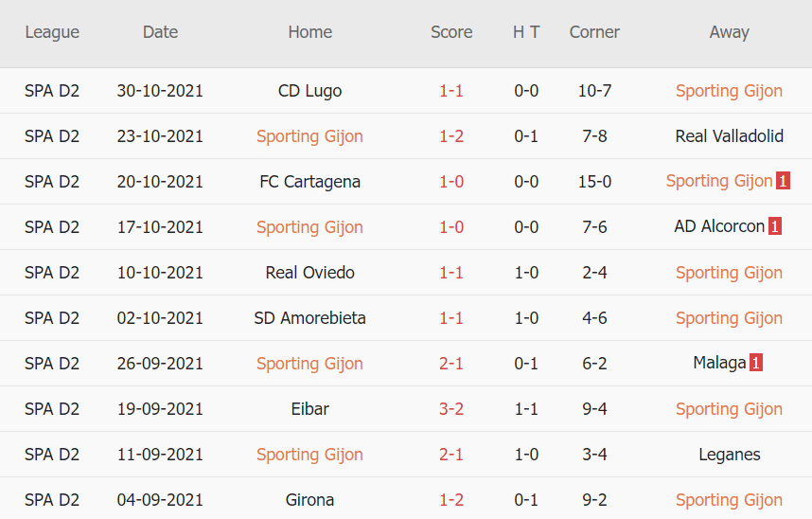Open the Girona team link

click(x=309, y=500)
